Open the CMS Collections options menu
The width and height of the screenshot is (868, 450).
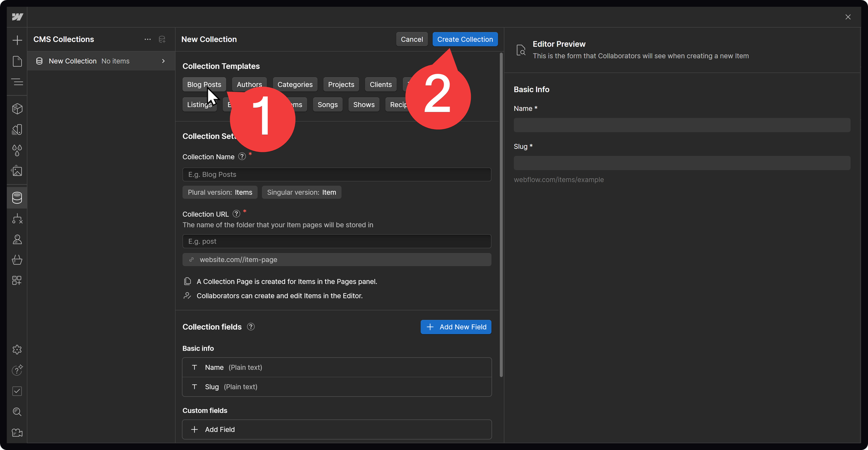point(148,39)
